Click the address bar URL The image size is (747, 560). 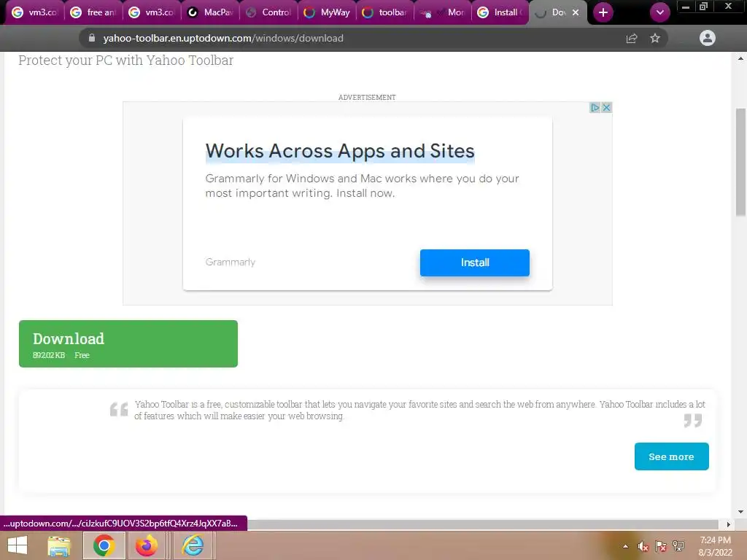coord(223,38)
